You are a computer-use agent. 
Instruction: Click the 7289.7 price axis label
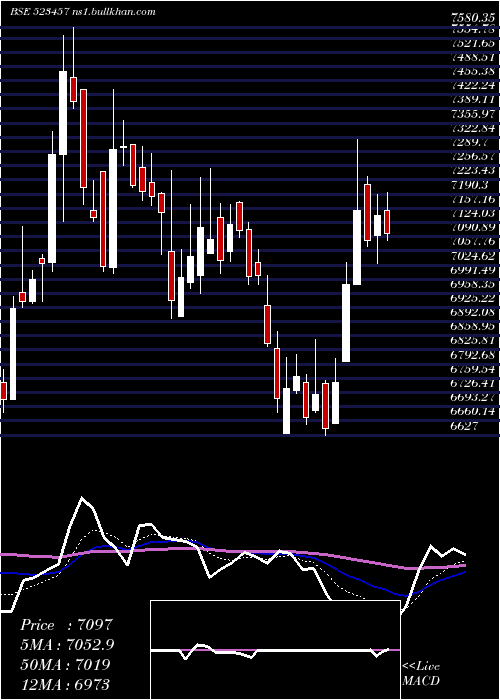[x=470, y=142]
